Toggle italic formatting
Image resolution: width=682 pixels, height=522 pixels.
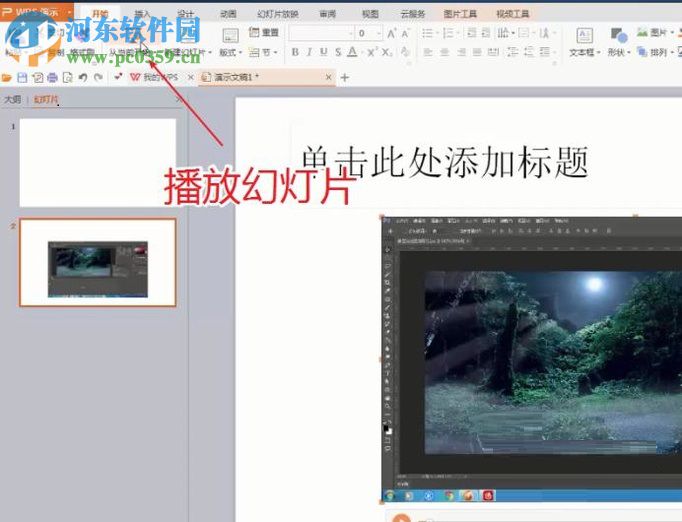click(x=309, y=52)
